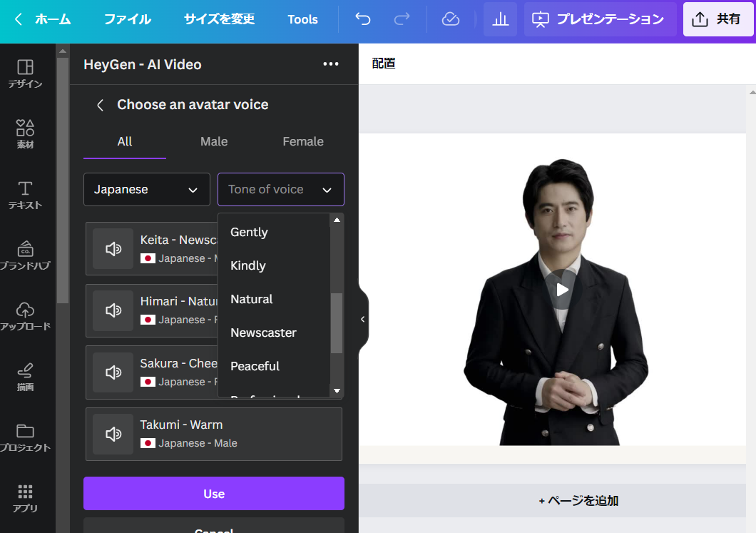Viewport: 756px width, 533px height.
Task: Switch to the Female voices tab
Action: point(303,142)
